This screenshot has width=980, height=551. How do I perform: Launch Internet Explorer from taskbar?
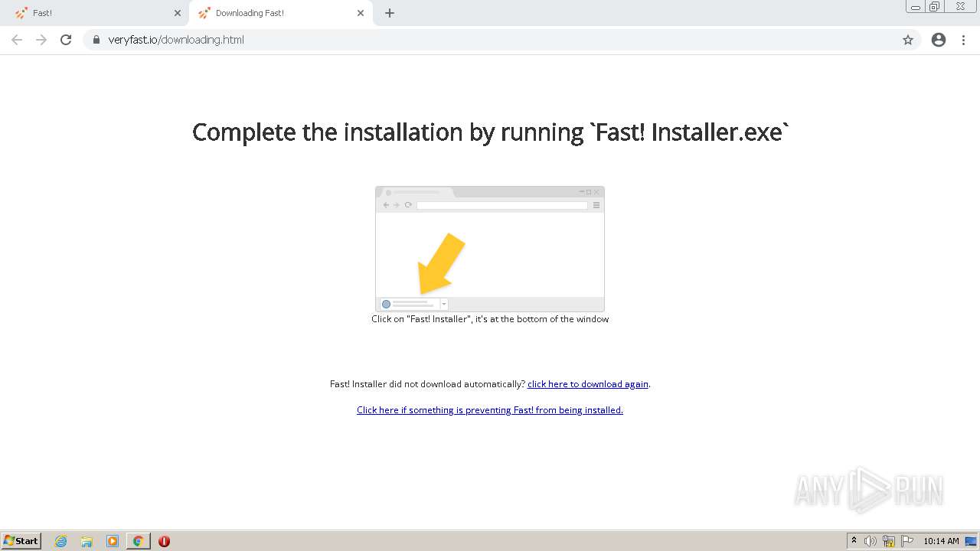(x=61, y=541)
